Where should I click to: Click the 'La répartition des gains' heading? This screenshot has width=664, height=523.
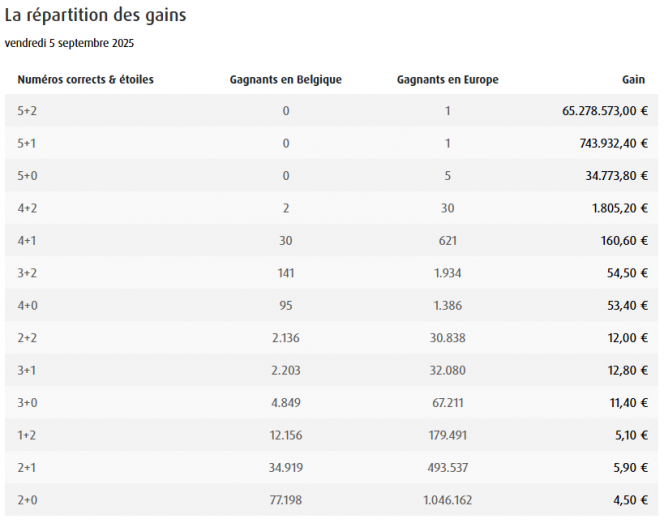[95, 16]
